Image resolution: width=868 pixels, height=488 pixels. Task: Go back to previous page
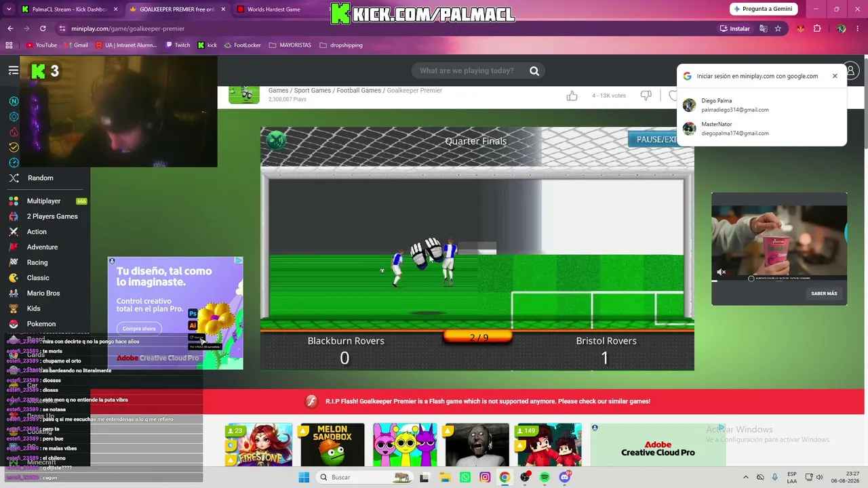[x=10, y=28]
